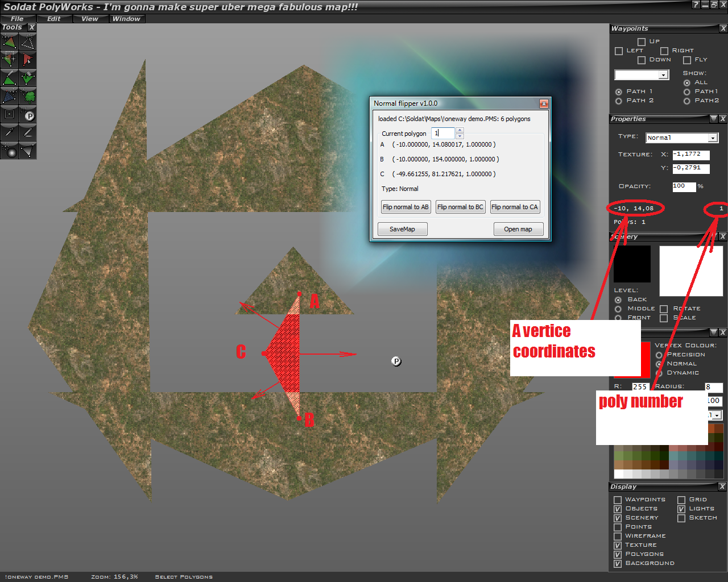Activate the Color picker eyedropper tool
Image resolution: width=728 pixels, height=582 pixels.
click(9, 132)
